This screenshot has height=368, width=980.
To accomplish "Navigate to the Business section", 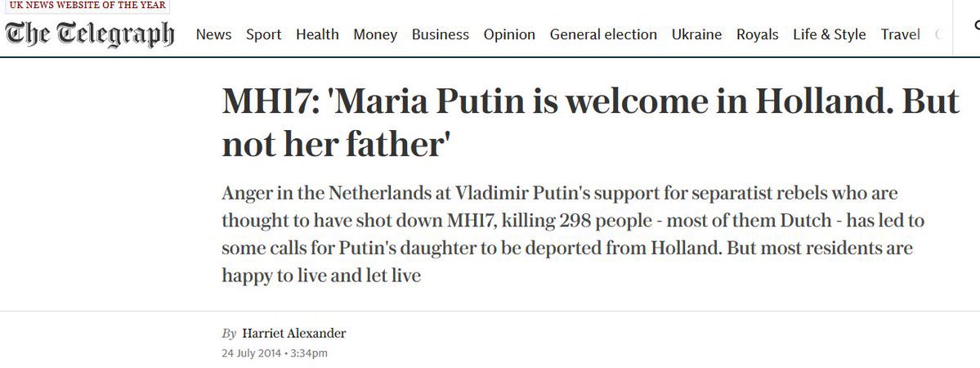I will tap(440, 34).
